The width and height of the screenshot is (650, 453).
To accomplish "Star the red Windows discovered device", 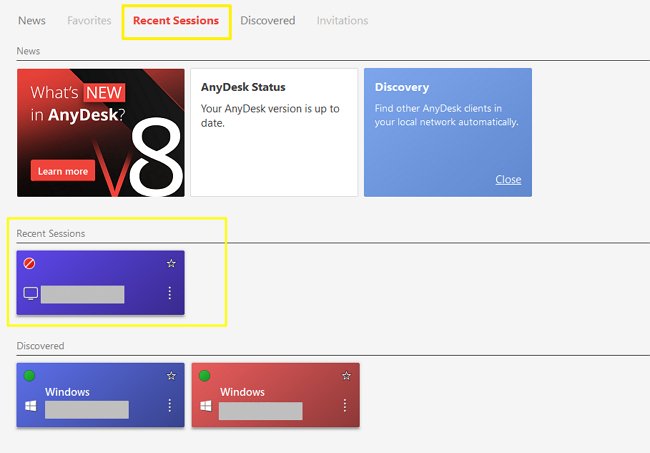I will [346, 375].
